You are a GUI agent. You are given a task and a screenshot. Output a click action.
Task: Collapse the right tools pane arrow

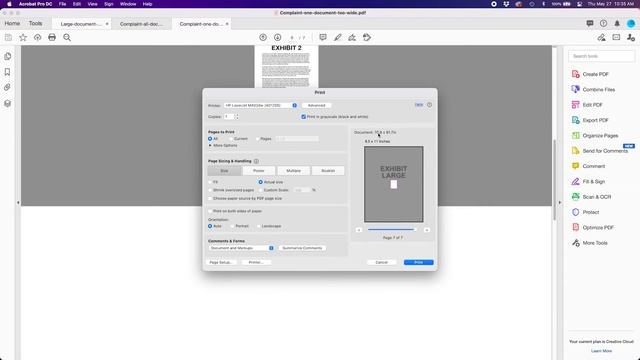560,202
